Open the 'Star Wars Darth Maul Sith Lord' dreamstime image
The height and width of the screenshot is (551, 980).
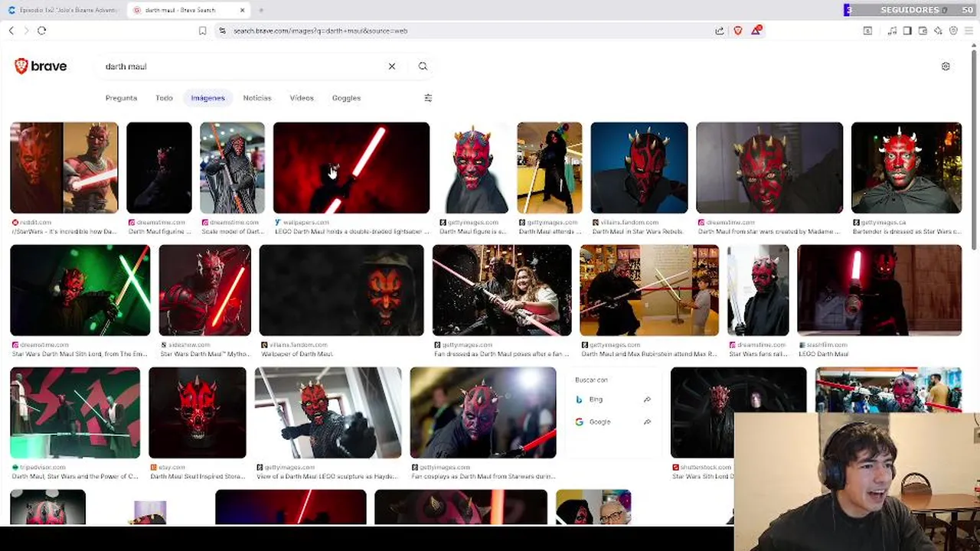click(80, 290)
